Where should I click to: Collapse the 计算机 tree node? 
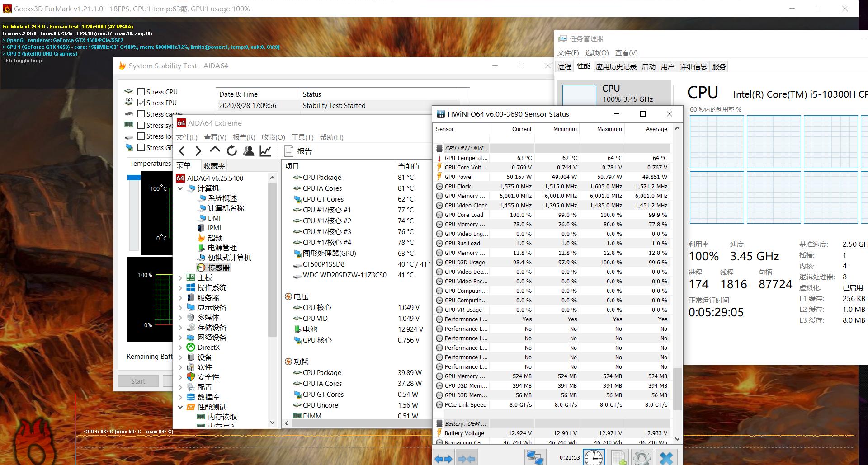[180, 188]
